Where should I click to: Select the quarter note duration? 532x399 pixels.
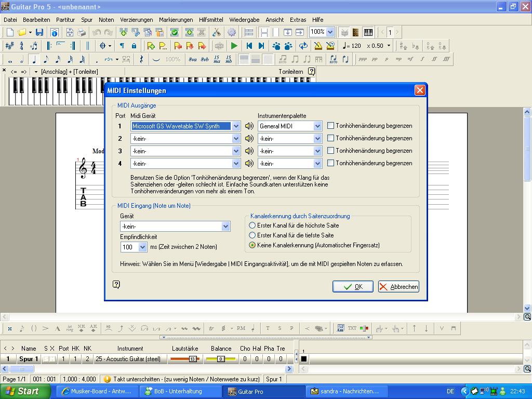(34, 59)
